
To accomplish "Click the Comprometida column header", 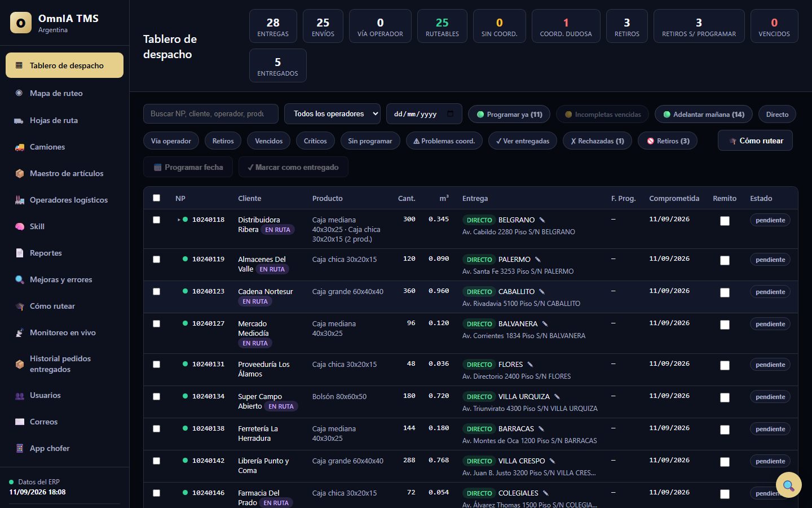I will (674, 198).
